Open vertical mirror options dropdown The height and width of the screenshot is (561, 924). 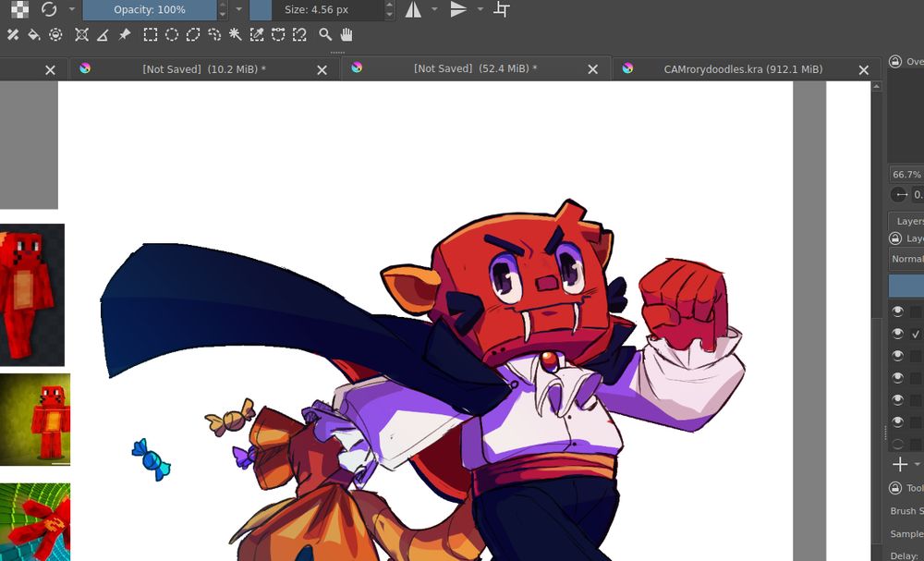480,9
